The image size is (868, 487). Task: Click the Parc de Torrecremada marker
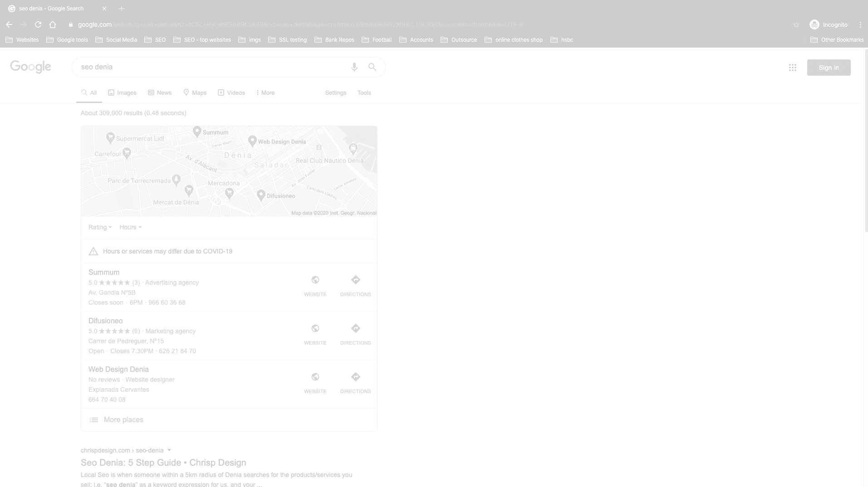177,180
